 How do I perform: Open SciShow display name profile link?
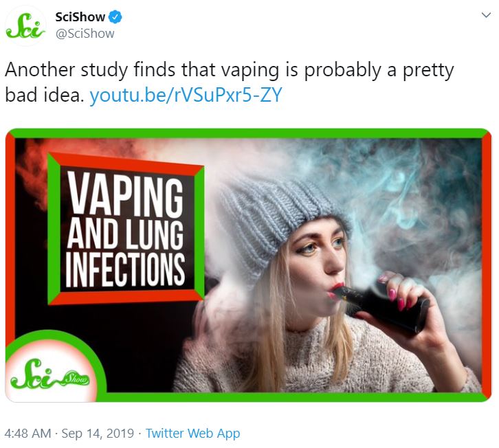coord(80,17)
